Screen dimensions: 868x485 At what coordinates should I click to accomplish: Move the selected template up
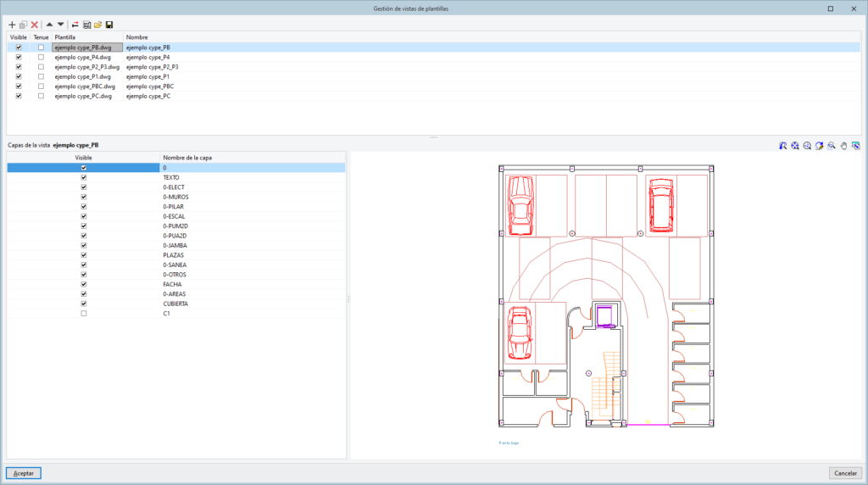(x=49, y=25)
